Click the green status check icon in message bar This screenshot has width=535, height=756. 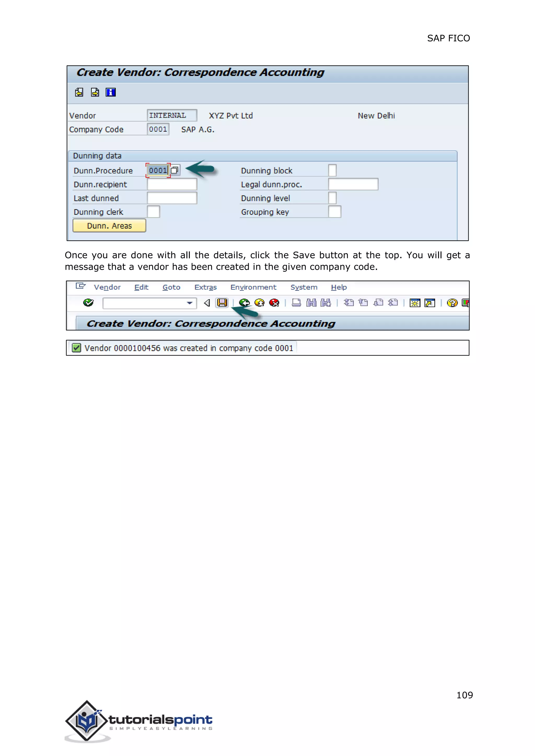[77, 348]
